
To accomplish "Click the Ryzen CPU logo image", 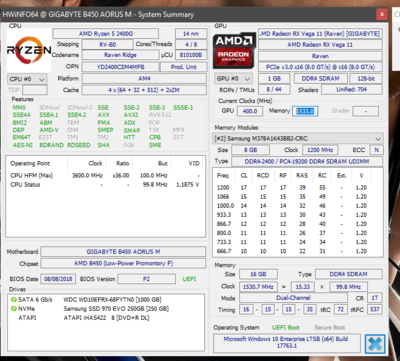I will coord(29,50).
